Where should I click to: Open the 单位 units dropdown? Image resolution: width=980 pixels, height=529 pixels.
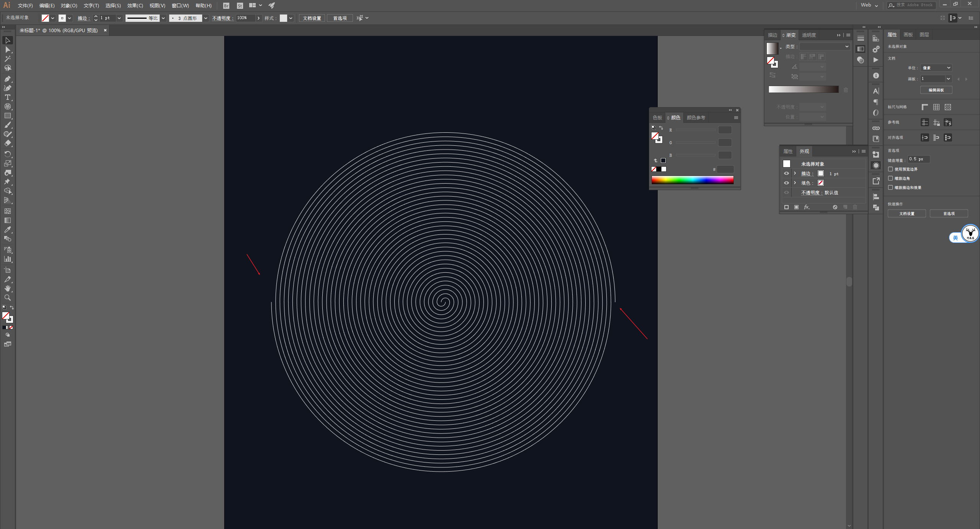point(936,68)
